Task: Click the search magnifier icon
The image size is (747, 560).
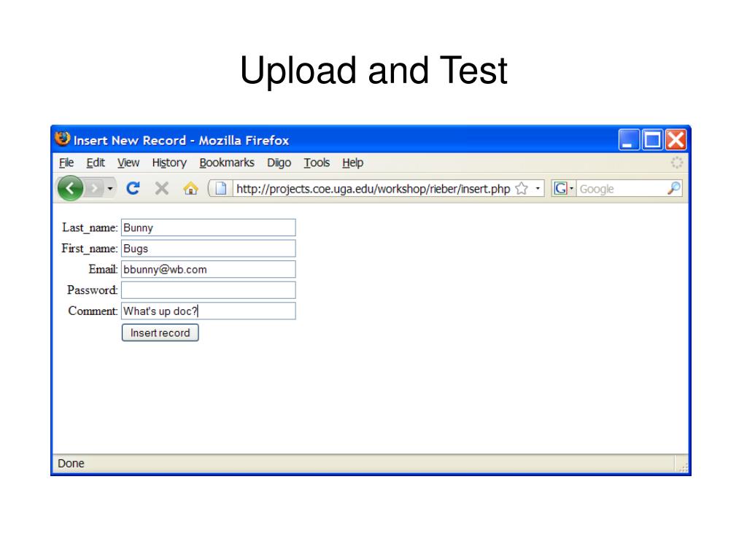Action: [673, 189]
